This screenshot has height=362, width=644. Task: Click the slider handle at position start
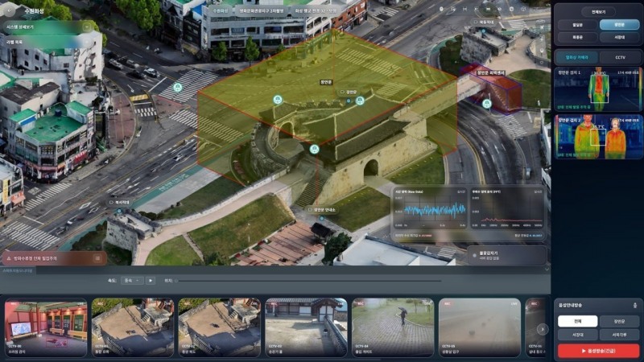[176, 281]
